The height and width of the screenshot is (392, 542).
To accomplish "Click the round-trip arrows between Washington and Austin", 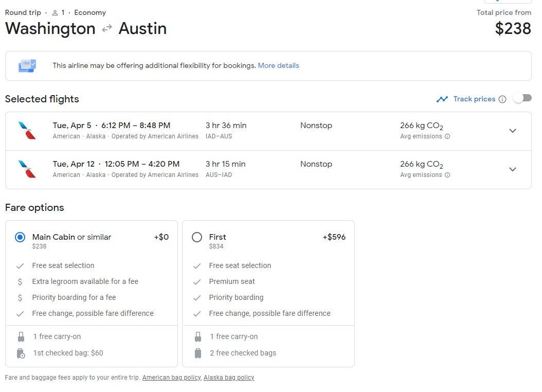I will coord(107,29).
